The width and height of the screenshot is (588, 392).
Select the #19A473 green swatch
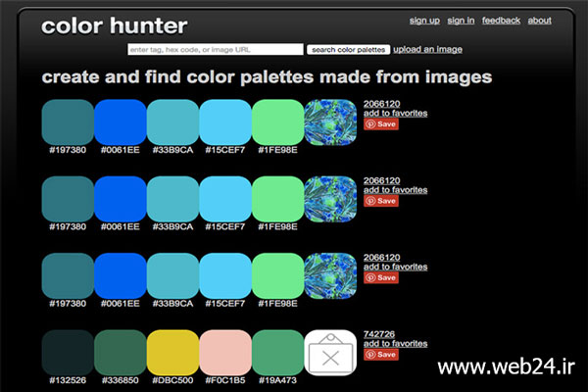[278, 353]
